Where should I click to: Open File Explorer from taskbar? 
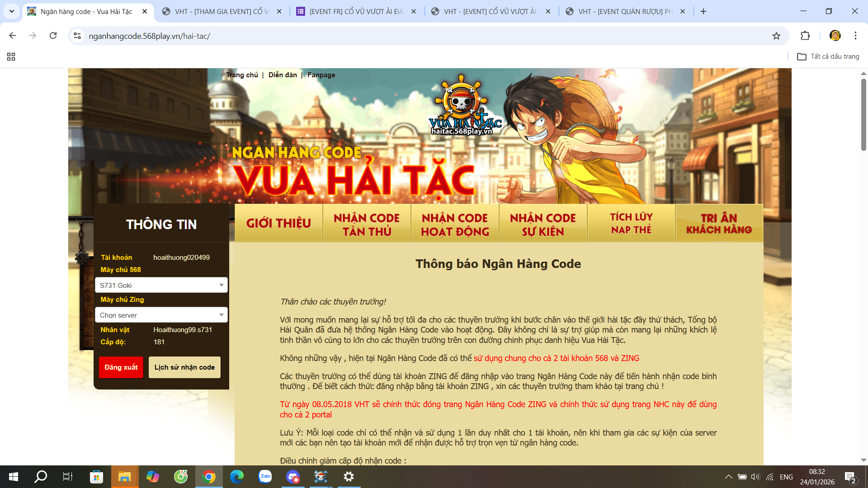tap(124, 477)
